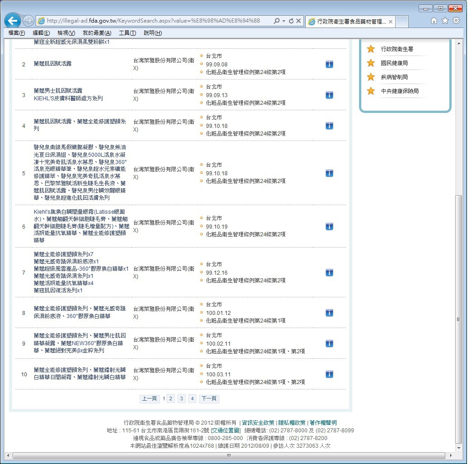The height and width of the screenshot is (464, 476).
Task: Go to previous page with 上一頁
Action: pyautogui.click(x=149, y=398)
